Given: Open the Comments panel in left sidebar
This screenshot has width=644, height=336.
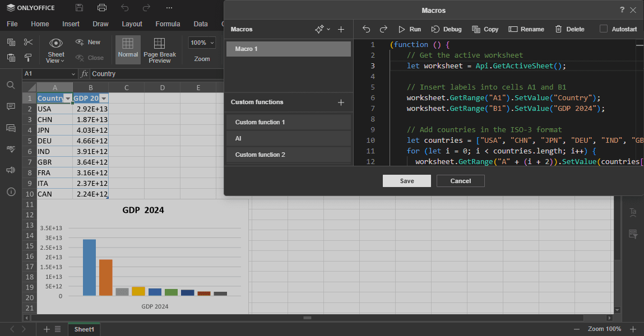Looking at the screenshot, I should (11, 106).
